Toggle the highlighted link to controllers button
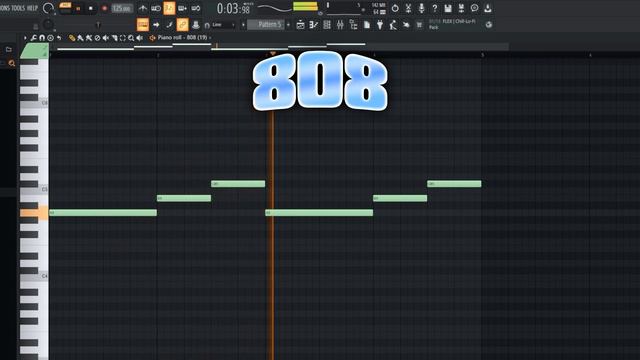The image size is (640, 360). click(182, 25)
